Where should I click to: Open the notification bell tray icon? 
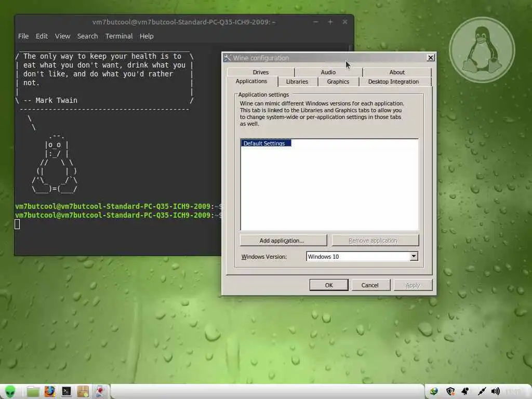click(465, 392)
